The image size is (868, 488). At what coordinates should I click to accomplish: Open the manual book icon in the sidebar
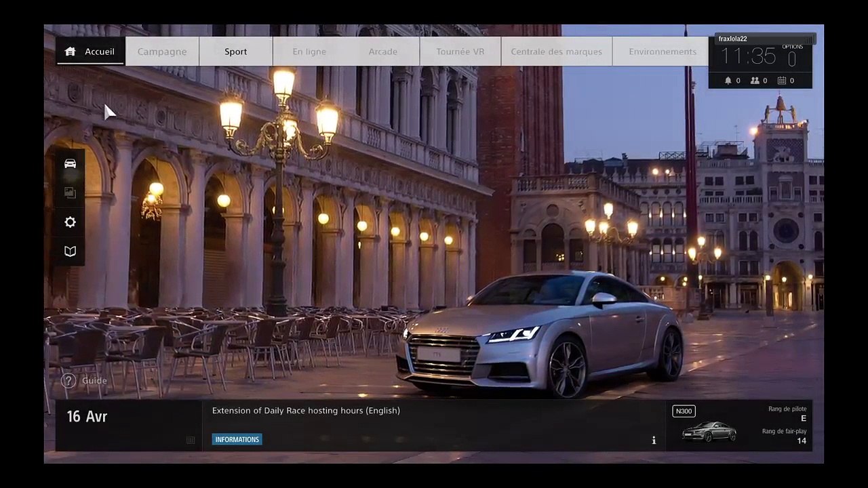(x=70, y=251)
